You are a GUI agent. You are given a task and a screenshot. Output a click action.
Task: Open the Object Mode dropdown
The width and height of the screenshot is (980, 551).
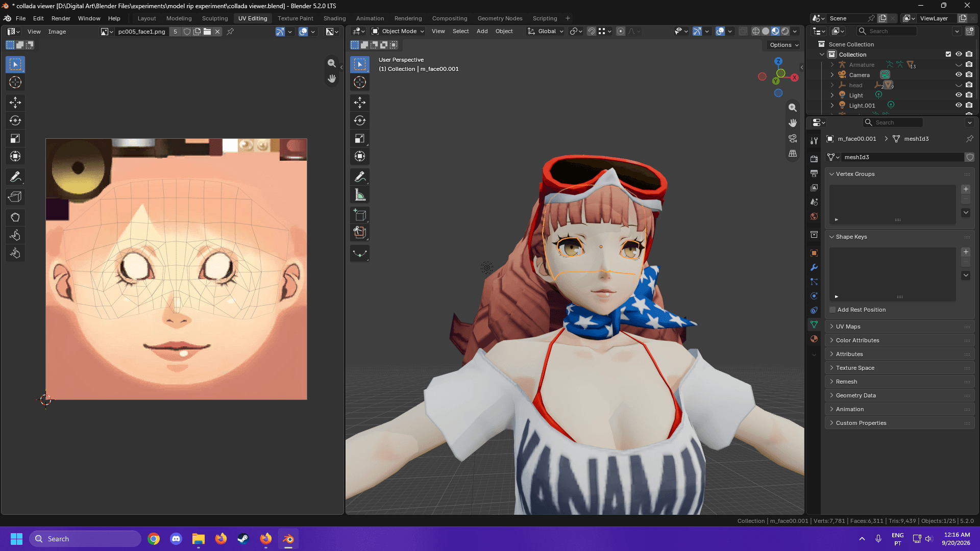coord(398,31)
